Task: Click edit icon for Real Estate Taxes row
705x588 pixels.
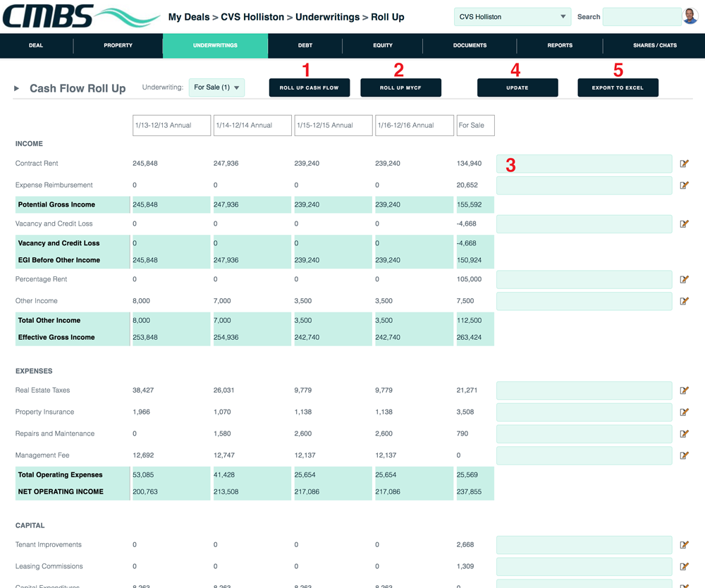Action: point(685,391)
